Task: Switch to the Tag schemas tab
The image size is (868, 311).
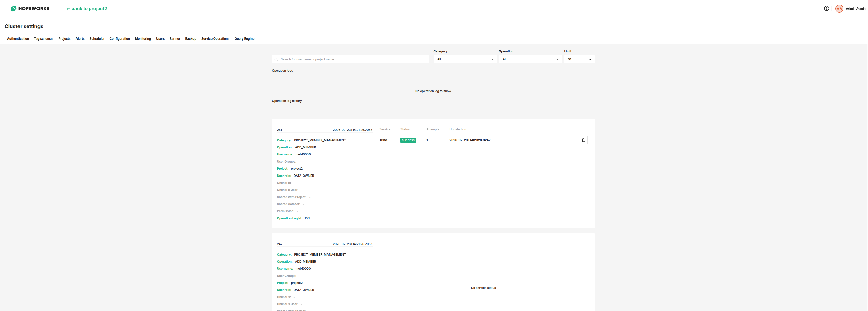Action: (x=44, y=39)
